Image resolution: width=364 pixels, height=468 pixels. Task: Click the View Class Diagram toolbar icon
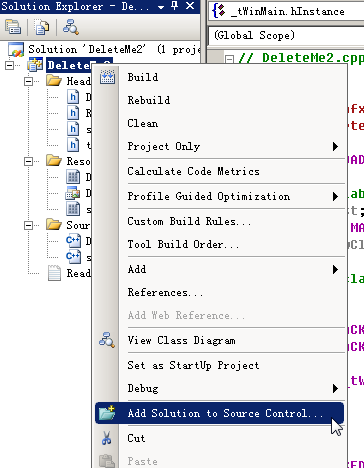pos(71,27)
